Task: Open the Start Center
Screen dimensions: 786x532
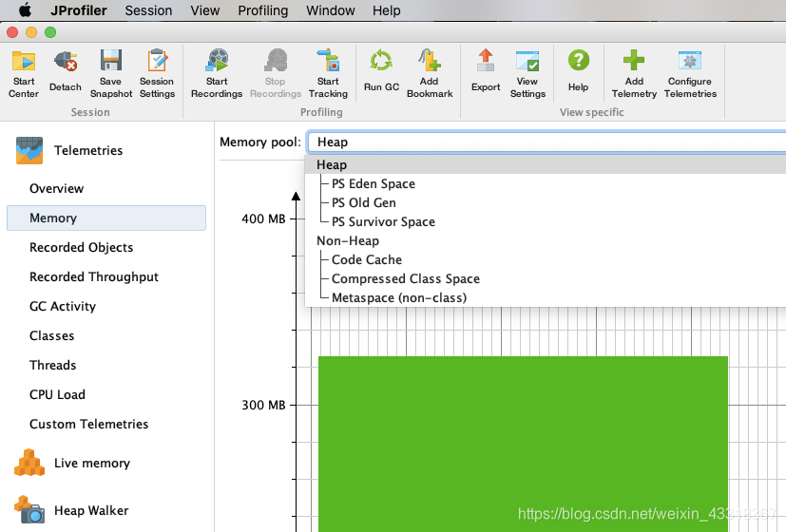Action: (x=24, y=74)
